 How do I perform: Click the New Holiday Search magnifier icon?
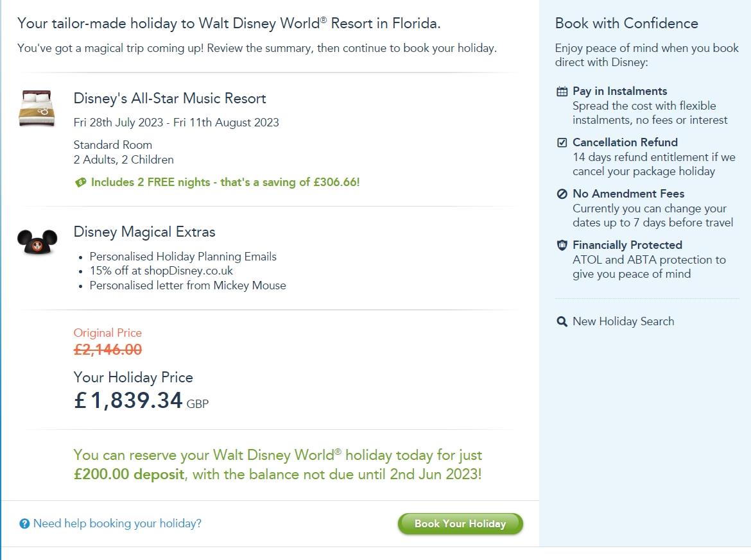pos(562,321)
